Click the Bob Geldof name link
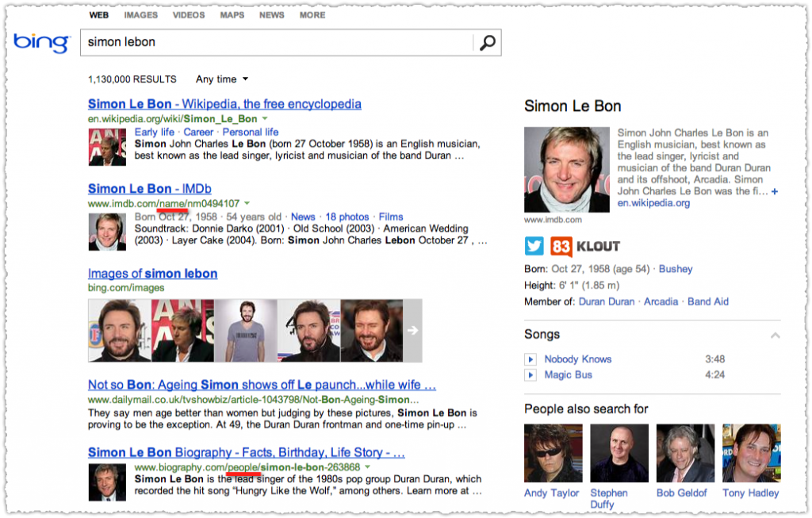The image size is (812, 518). click(681, 493)
